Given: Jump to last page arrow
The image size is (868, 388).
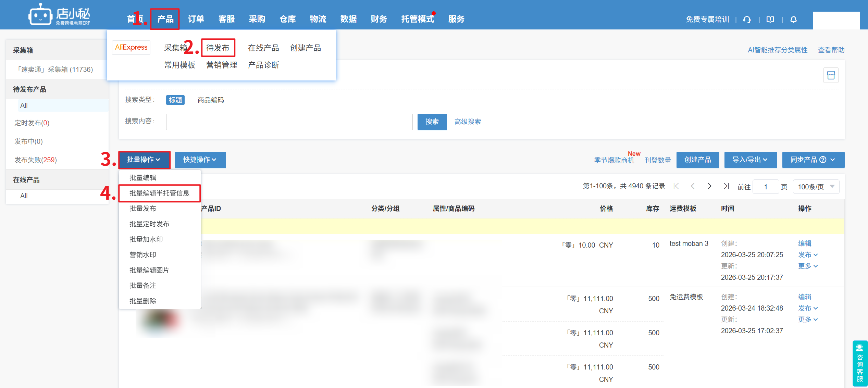Looking at the screenshot, I should click(x=726, y=186).
